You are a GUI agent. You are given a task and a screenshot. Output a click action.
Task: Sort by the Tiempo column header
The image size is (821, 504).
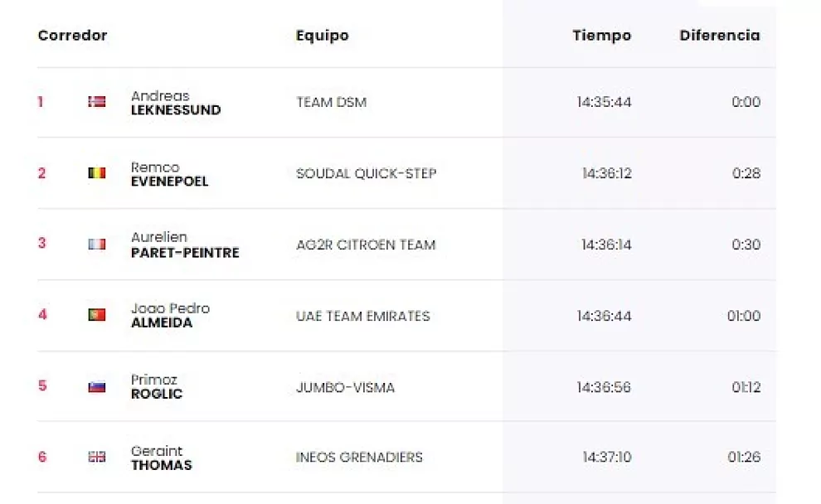coord(601,36)
